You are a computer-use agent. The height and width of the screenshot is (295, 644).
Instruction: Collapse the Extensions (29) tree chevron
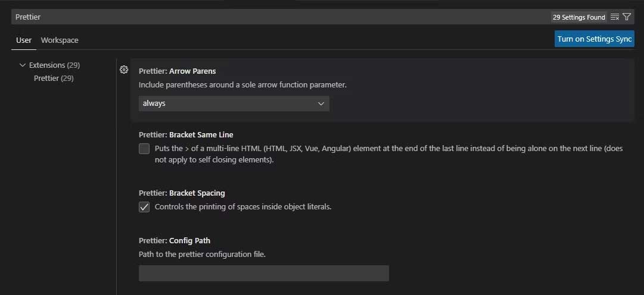[23, 65]
